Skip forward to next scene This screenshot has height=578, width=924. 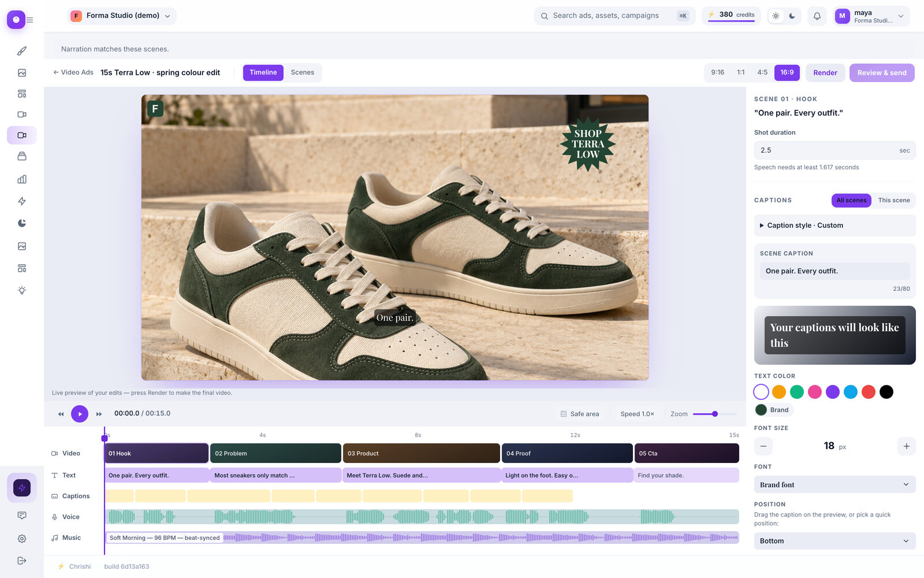99,414
